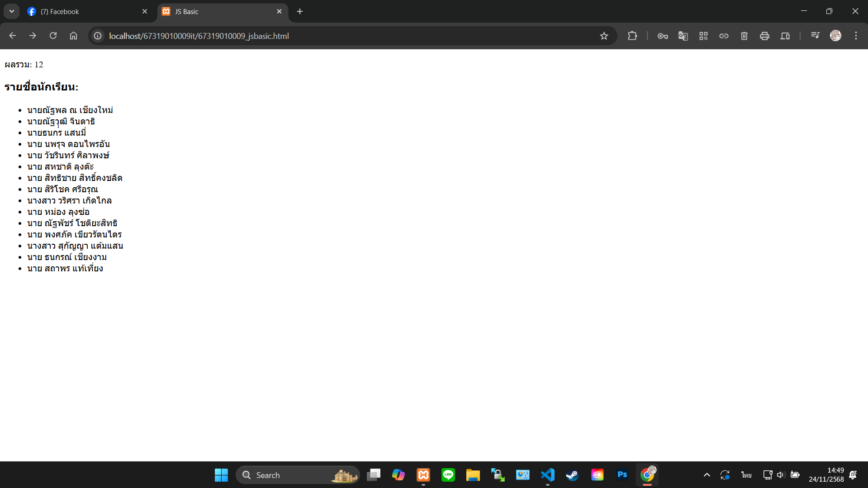868x488 pixels.
Task: Open the tab search dropdown arrow
Action: [x=12, y=11]
